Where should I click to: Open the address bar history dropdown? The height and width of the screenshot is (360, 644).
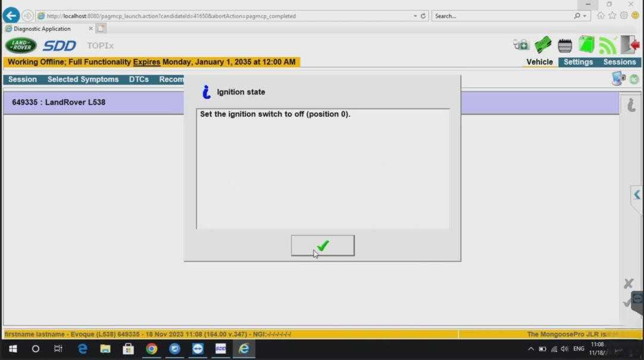[415, 16]
